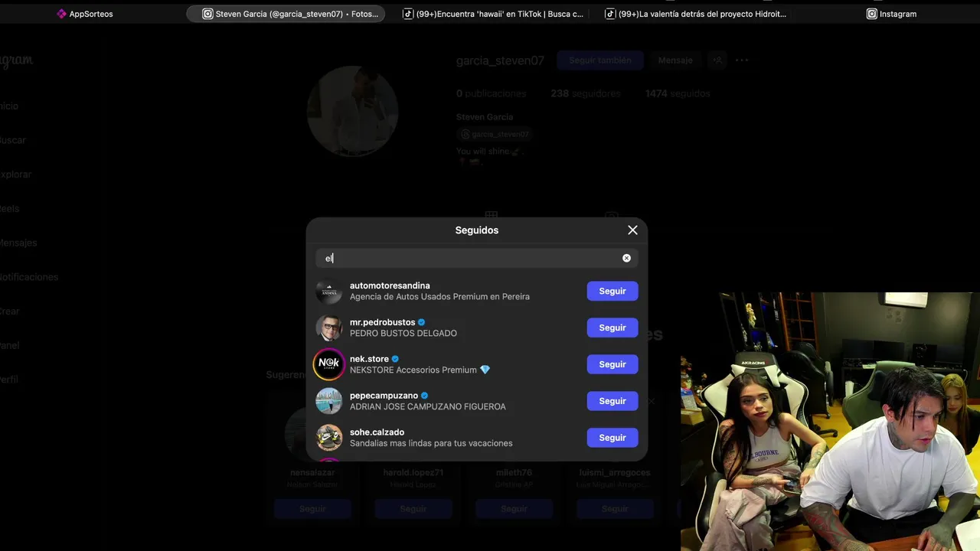Click the Mensaje button on profile
The width and height of the screenshot is (980, 551).
(675, 60)
